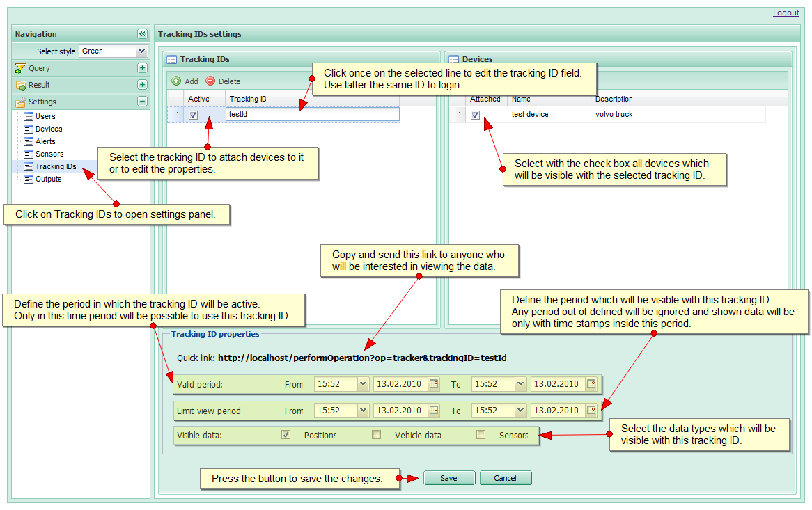Open Valid period From time dropdown
The height and width of the screenshot is (510, 812).
(363, 384)
